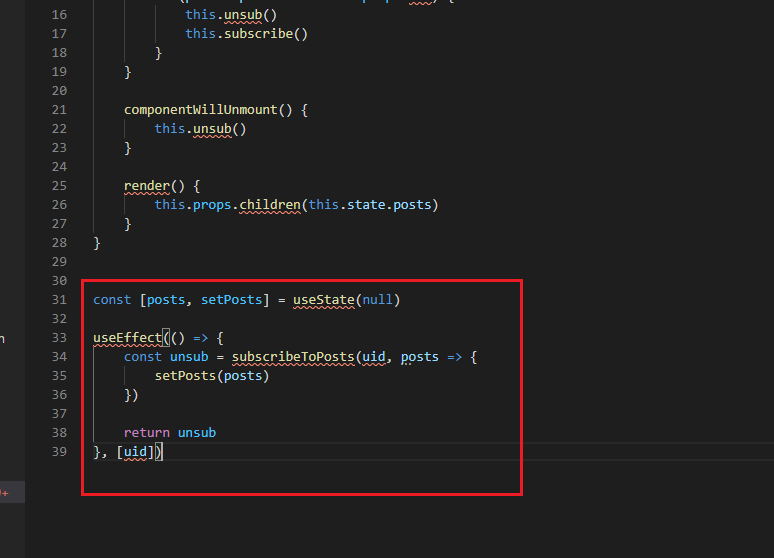Click 'unsub' variable after return on line 38
Screen dimensions: 774x558
pyautogui.click(x=197, y=433)
